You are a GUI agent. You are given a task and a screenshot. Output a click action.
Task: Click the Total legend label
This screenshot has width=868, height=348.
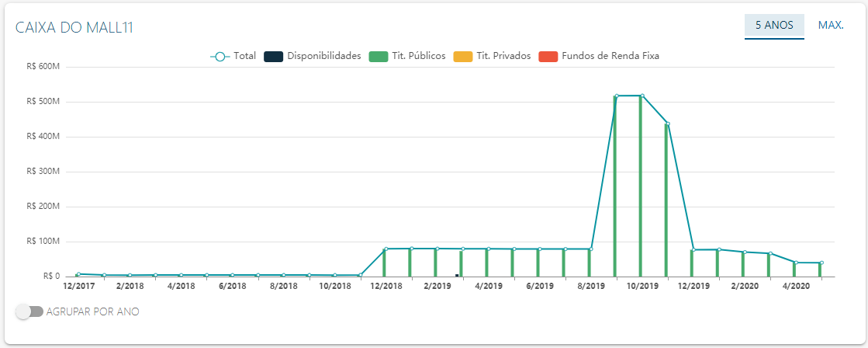point(244,56)
